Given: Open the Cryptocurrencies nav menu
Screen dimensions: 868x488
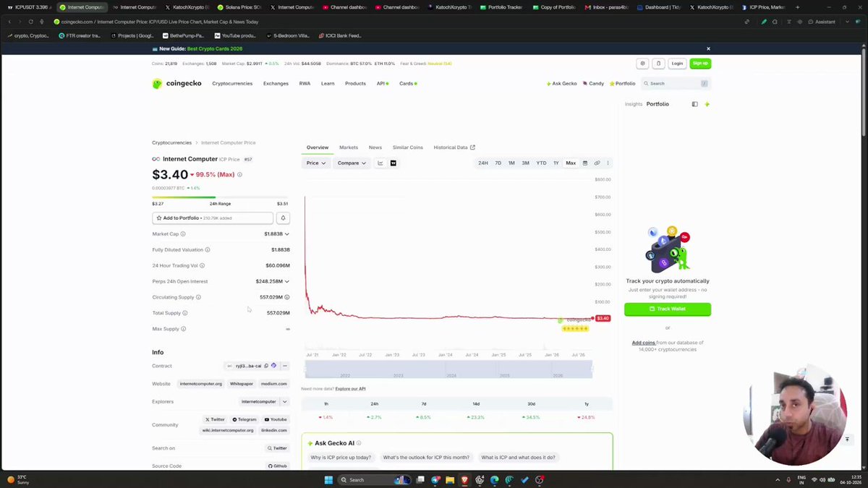Looking at the screenshot, I should pos(232,83).
